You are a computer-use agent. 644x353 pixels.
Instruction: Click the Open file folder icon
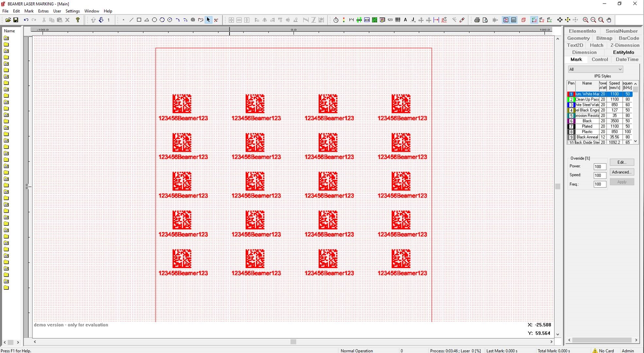click(8, 20)
